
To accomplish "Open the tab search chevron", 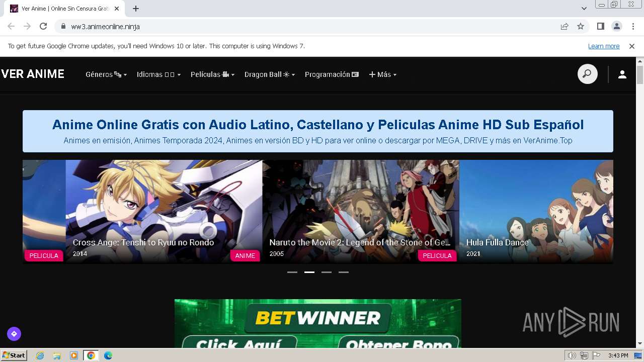I will pyautogui.click(x=584, y=8).
